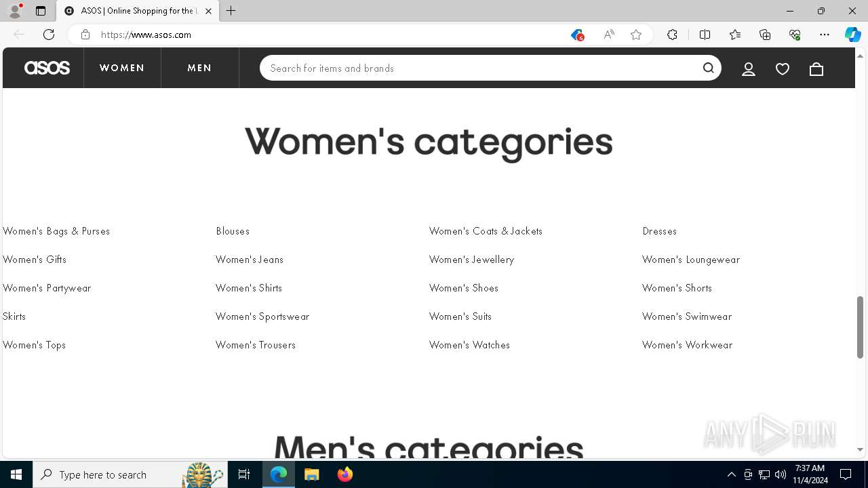Viewport: 868px width, 488px height.
Task: Open Skirts link
Action: [14, 317]
